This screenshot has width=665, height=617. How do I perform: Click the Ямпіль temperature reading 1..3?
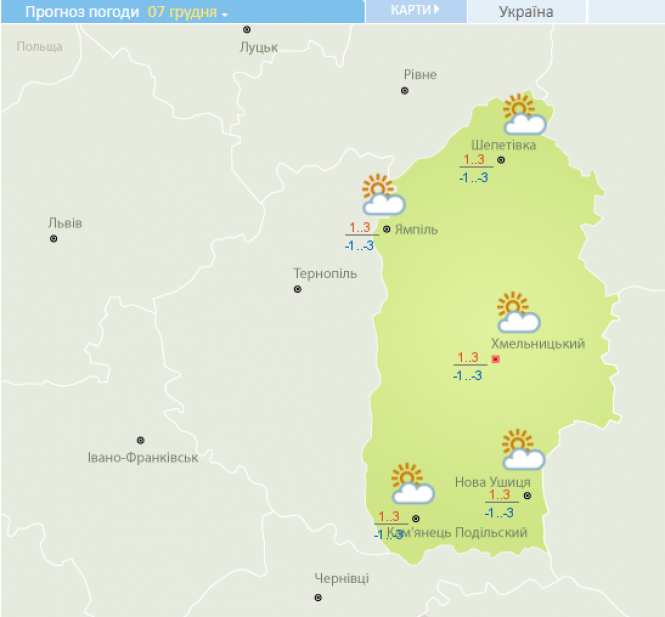(x=359, y=227)
